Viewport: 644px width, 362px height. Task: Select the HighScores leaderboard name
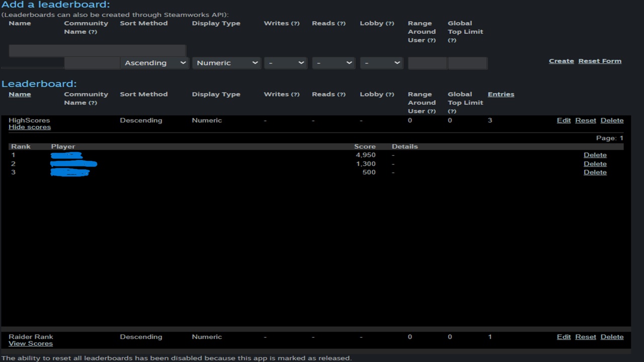(29, 120)
